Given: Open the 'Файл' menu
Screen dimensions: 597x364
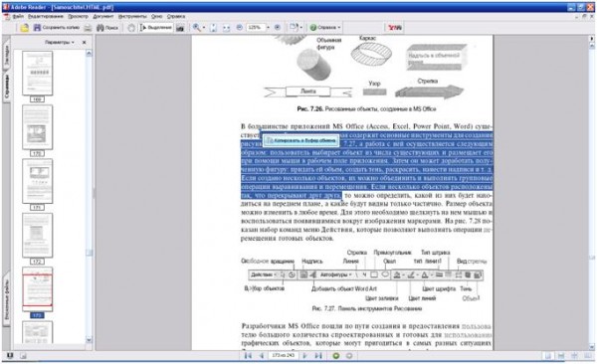Looking at the screenshot, I should (18, 16).
